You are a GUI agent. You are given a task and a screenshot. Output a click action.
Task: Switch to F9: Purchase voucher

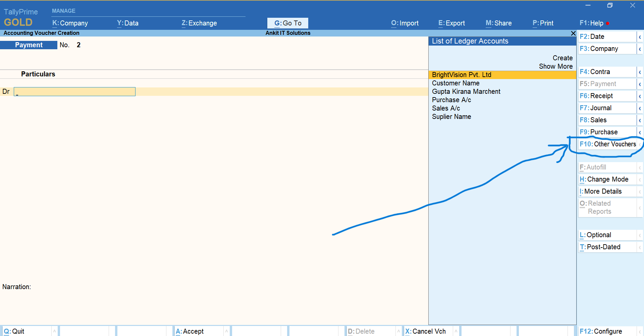[x=607, y=132]
